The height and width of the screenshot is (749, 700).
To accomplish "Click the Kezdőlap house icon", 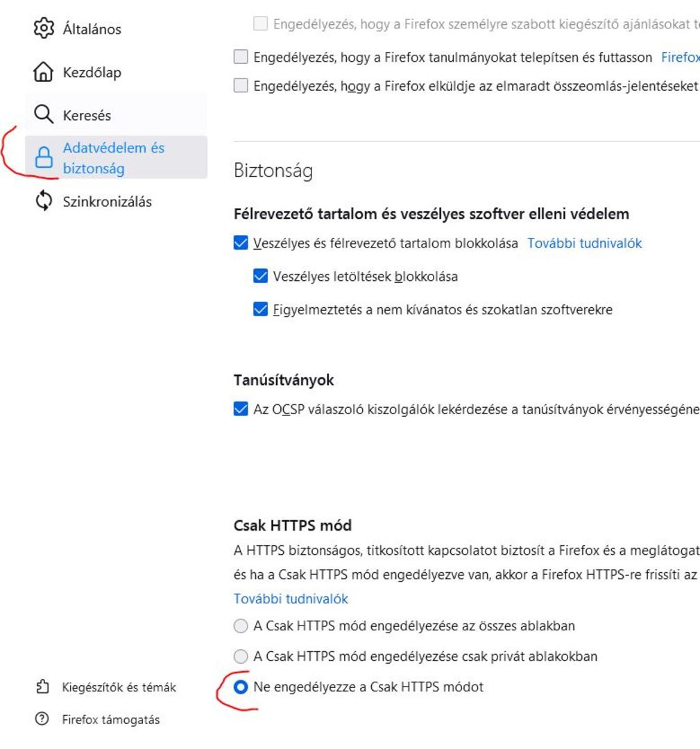I will (44, 72).
